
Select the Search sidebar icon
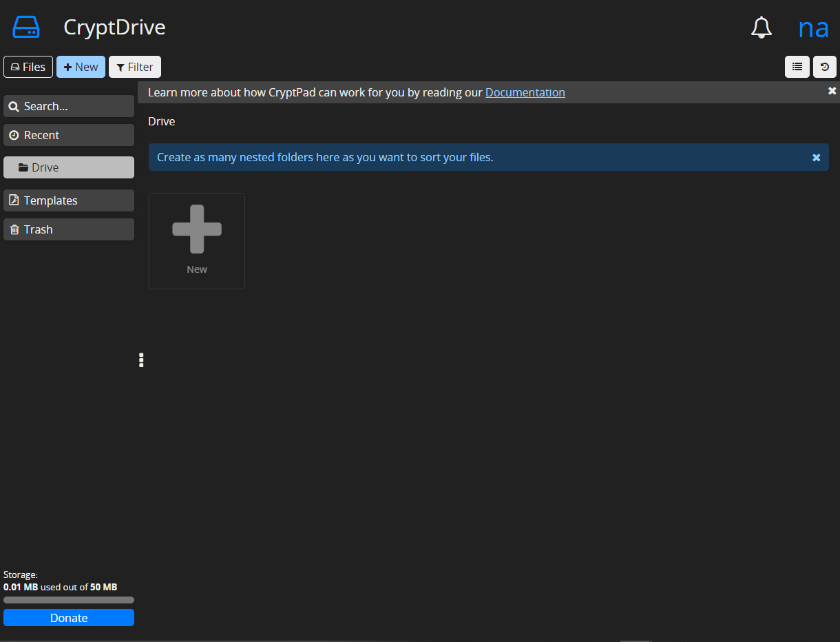click(14, 106)
